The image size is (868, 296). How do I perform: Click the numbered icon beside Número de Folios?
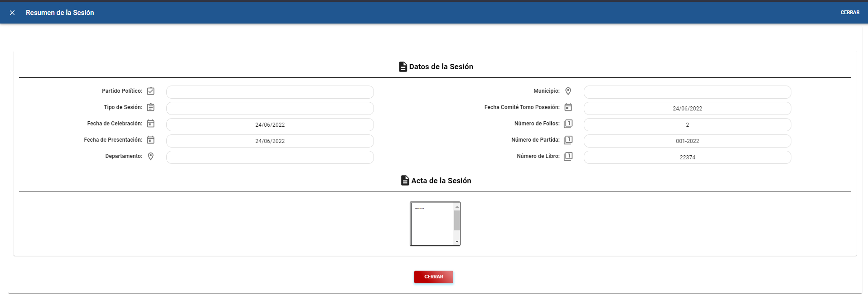568,124
